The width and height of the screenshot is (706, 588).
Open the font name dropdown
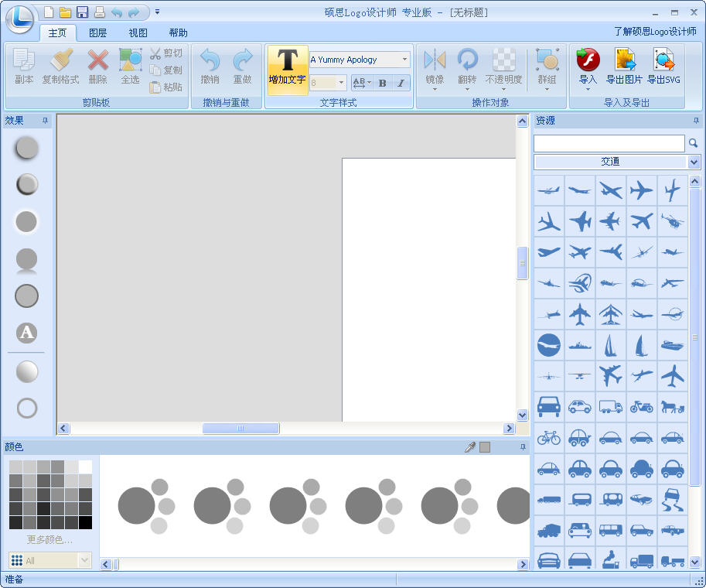click(404, 60)
